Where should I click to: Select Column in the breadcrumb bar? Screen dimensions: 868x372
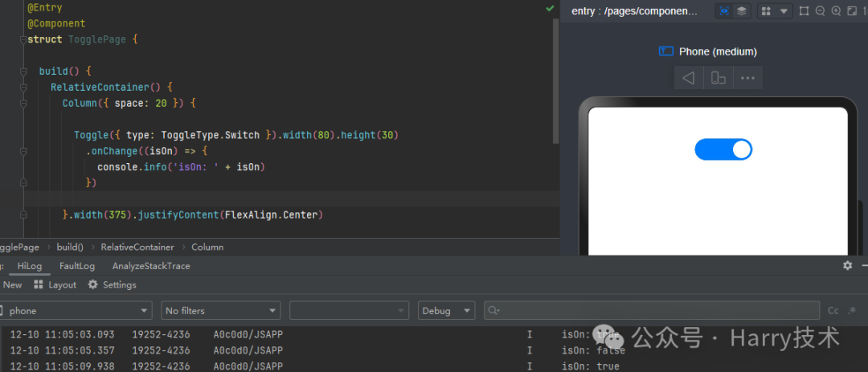(207, 247)
